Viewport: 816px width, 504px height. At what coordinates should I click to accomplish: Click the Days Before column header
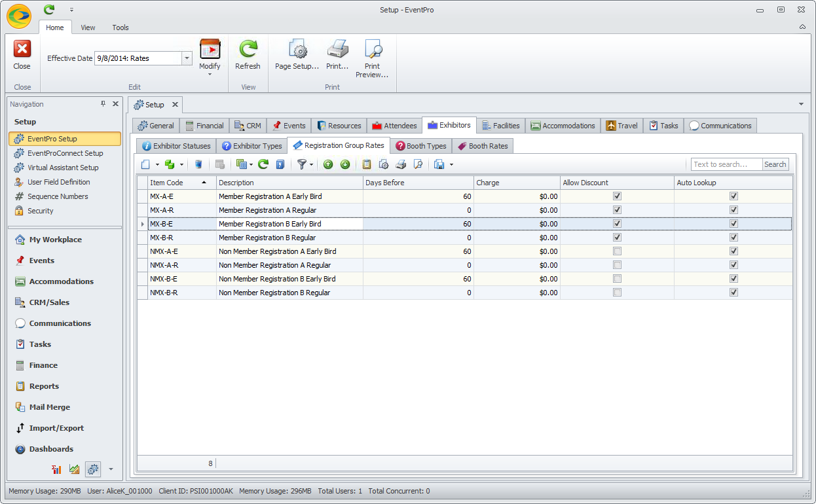click(x=418, y=183)
